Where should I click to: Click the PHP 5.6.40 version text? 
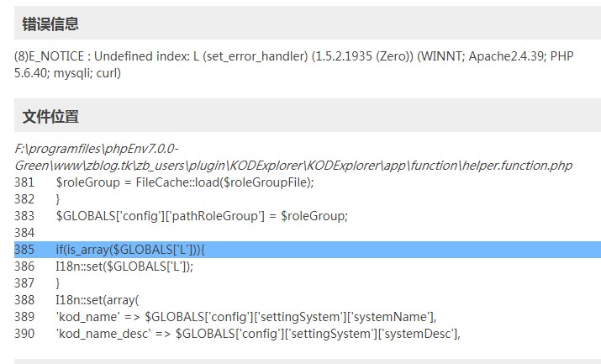click(294, 65)
